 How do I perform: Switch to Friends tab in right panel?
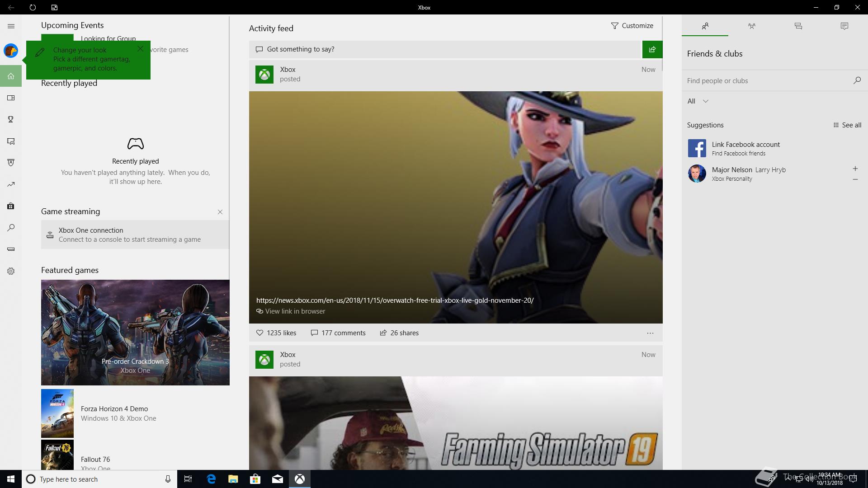[705, 26]
